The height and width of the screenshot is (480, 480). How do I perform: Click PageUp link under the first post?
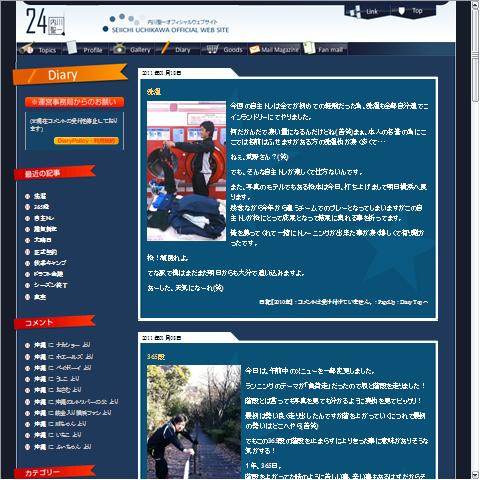387,302
